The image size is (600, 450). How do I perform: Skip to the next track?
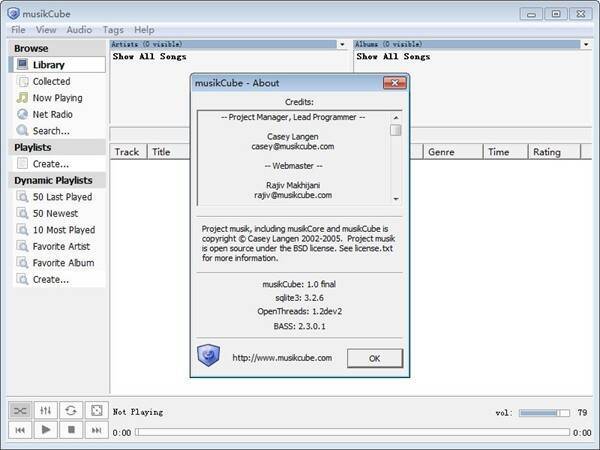(96, 430)
